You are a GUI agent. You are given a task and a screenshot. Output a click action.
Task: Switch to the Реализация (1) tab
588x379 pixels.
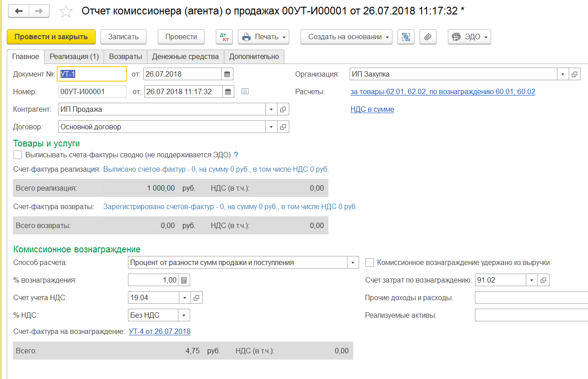coord(74,57)
